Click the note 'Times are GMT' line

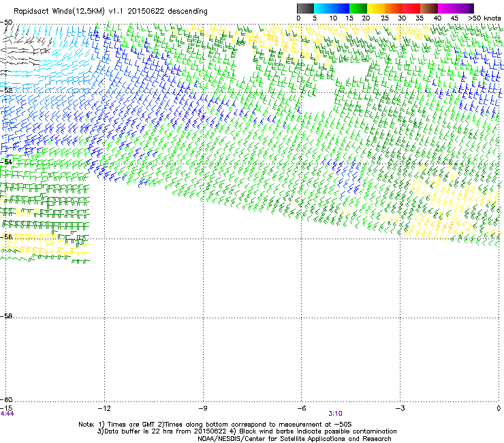(215, 425)
